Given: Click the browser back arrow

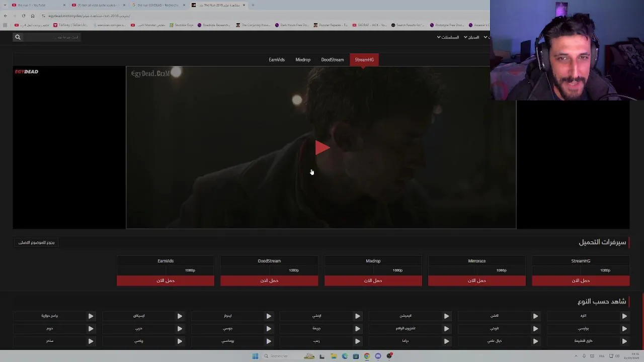Looking at the screenshot, I should click(x=6, y=16).
